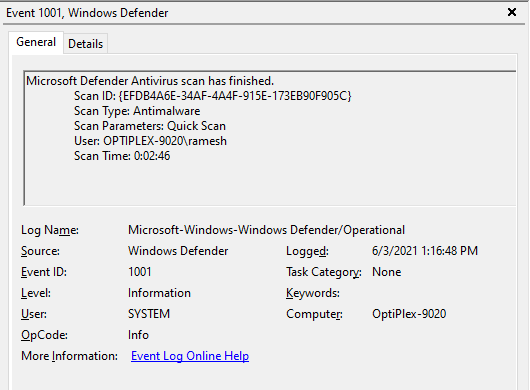
Task: Click the Log Name value Microsoft-Windows-Windows Defender/Operational
Action: (266, 230)
